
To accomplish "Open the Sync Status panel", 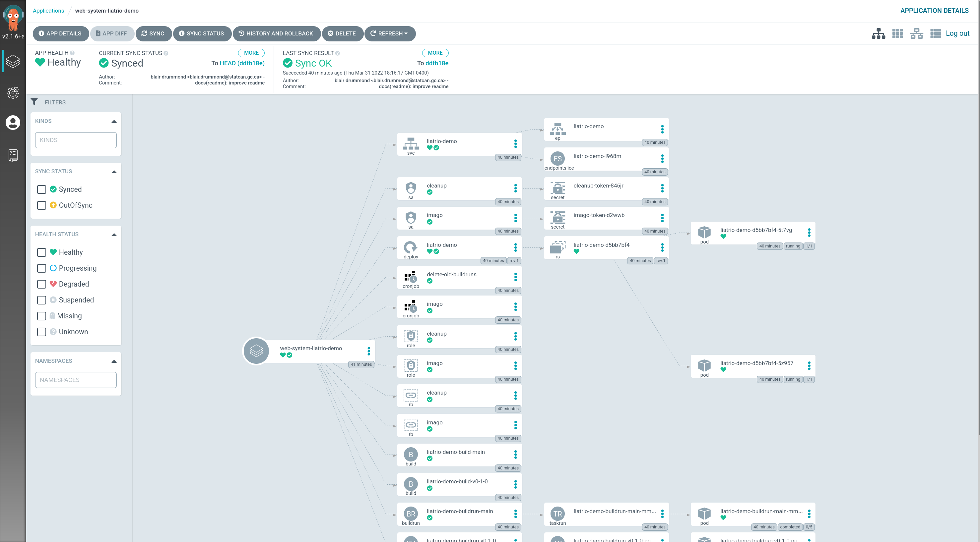I will 202,33.
